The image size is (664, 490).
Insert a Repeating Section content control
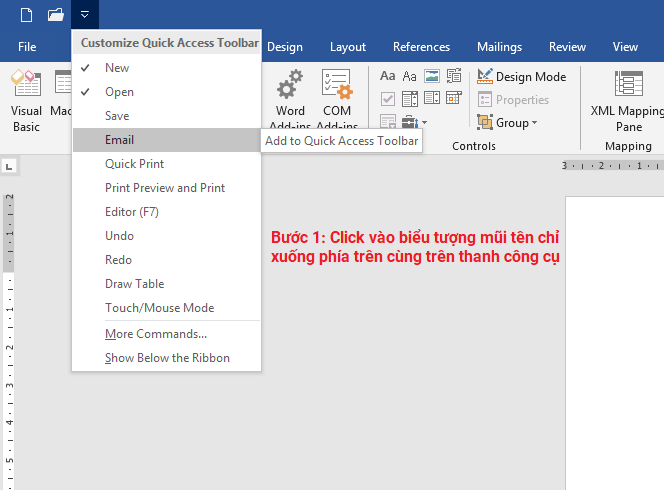[387, 121]
